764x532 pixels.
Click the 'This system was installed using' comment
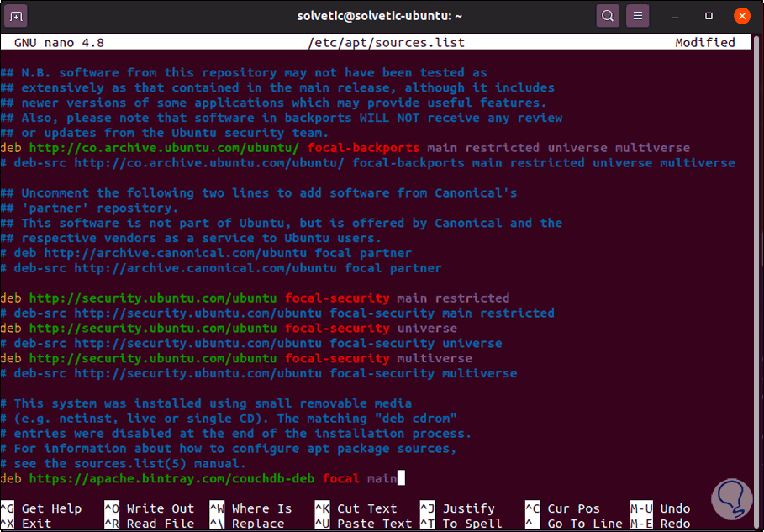[x=206, y=403]
